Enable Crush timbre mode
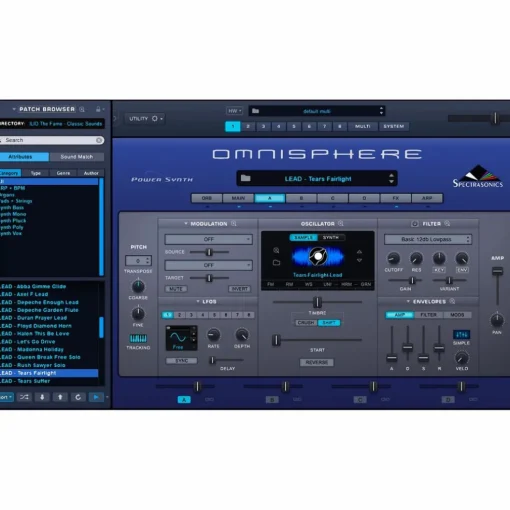 click(x=305, y=323)
